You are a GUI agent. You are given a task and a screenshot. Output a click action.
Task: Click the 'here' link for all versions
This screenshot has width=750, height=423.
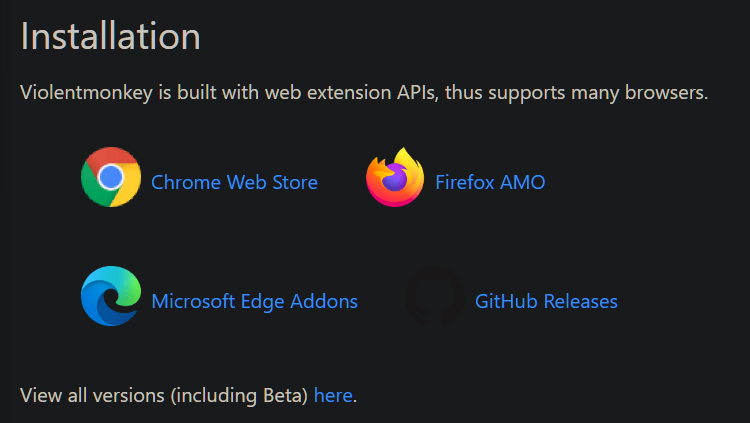coord(333,396)
